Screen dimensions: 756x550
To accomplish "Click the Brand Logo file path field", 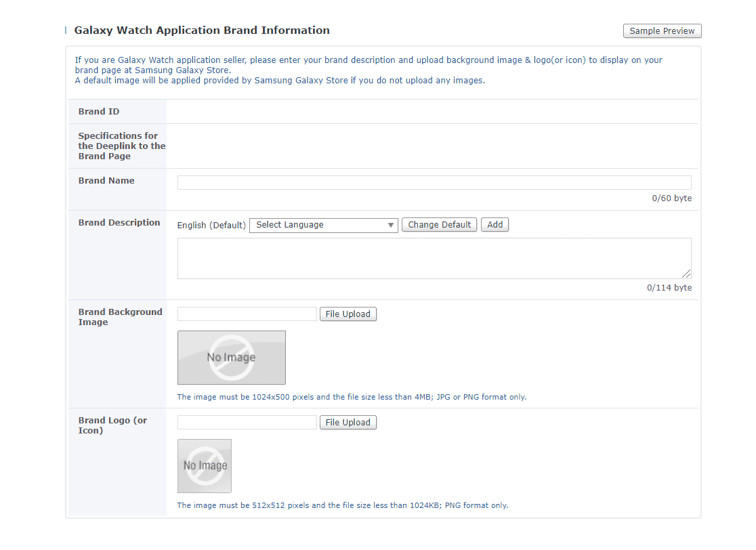I will [247, 422].
